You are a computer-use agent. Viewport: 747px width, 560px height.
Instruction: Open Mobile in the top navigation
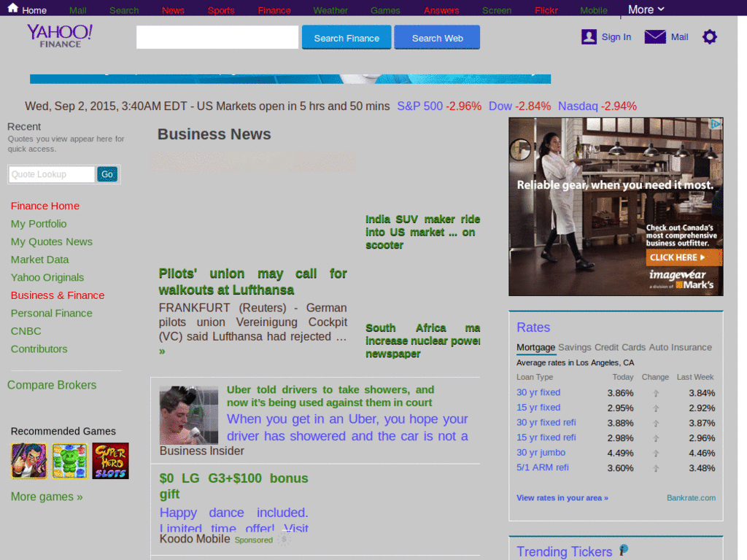point(594,10)
